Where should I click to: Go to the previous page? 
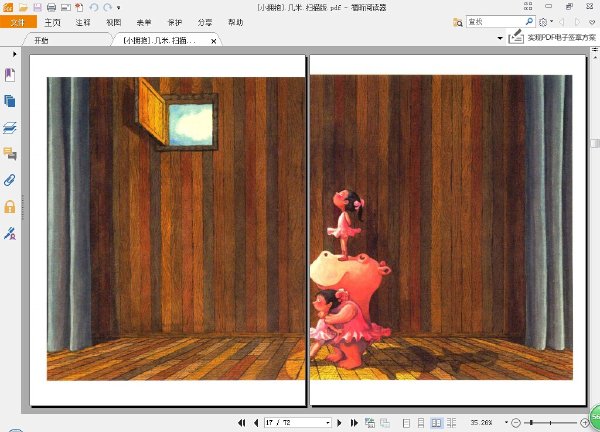pos(256,422)
